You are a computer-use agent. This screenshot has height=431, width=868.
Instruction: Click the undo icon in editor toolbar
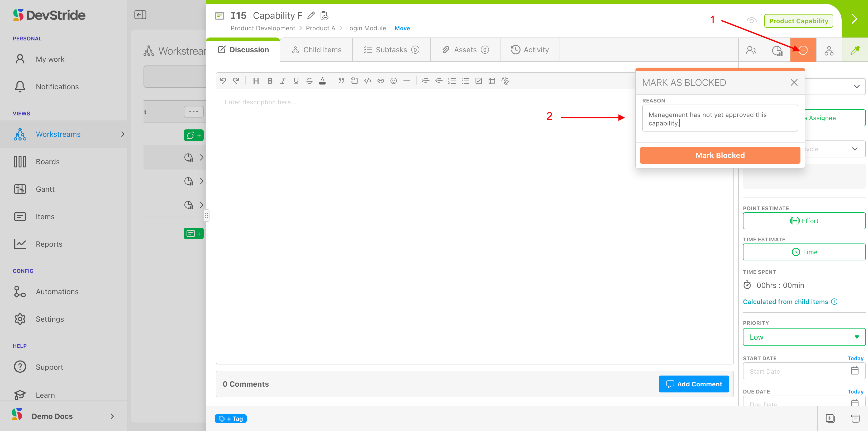coord(223,81)
